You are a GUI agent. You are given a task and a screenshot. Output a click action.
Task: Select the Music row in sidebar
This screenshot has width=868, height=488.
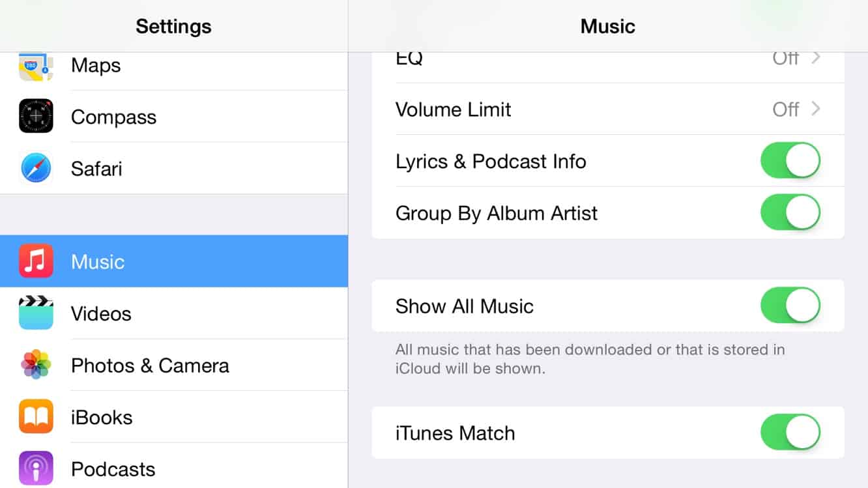pyautogui.click(x=98, y=262)
